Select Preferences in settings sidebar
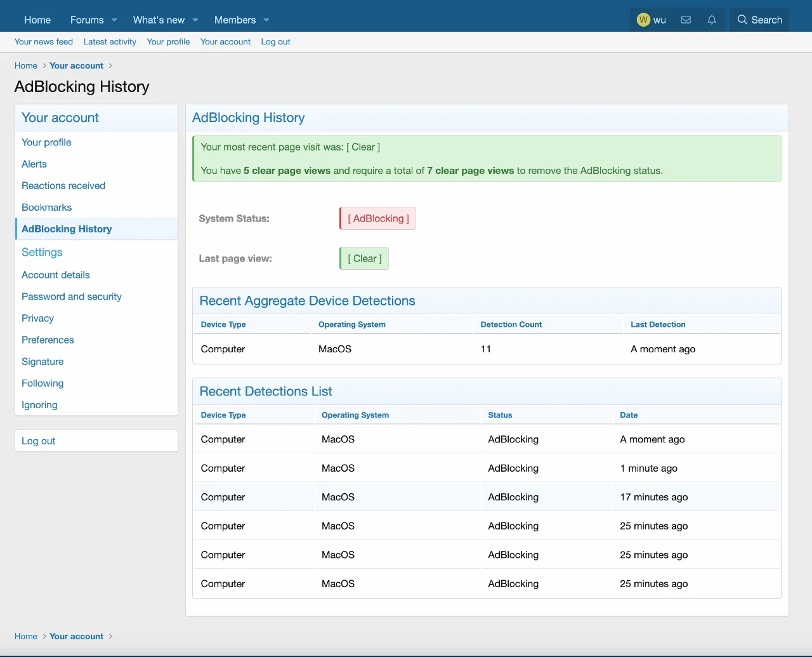The width and height of the screenshot is (812, 657). 48,340
